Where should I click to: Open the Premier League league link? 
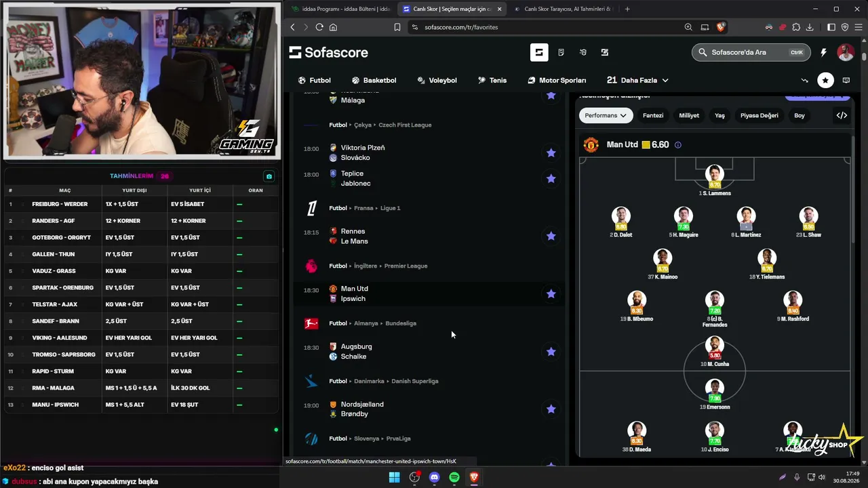[406, 266]
